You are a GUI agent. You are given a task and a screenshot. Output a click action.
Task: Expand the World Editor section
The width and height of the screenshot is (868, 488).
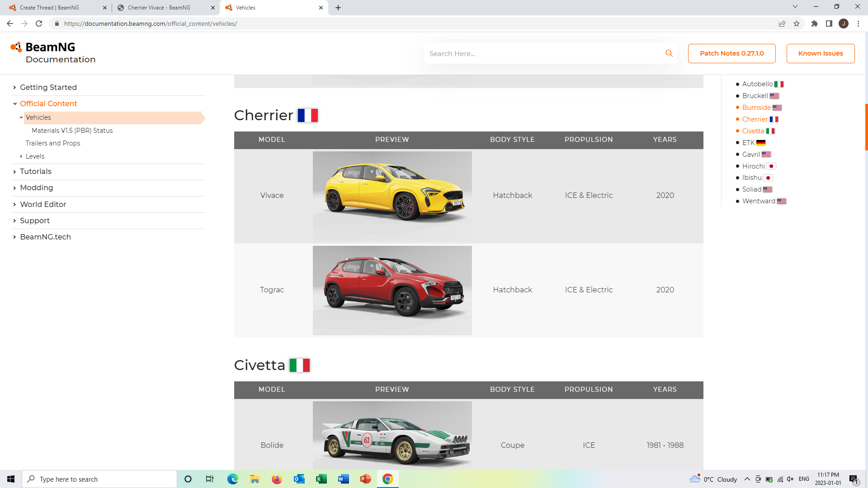pos(14,204)
